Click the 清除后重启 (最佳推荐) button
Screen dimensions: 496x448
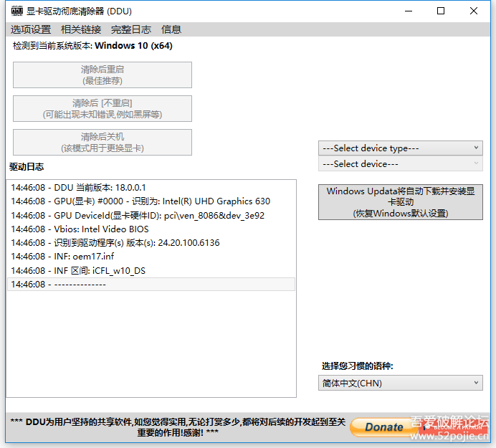[x=102, y=75]
